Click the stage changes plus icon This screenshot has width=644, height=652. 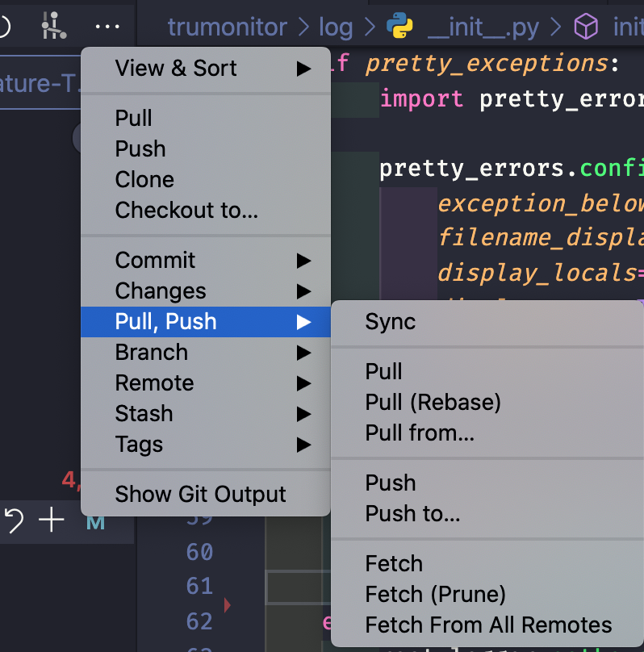tap(50, 520)
